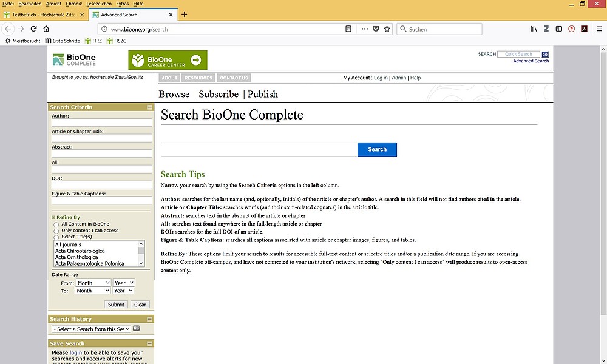Choose the "Select Title(s)" radio button

pyautogui.click(x=56, y=237)
